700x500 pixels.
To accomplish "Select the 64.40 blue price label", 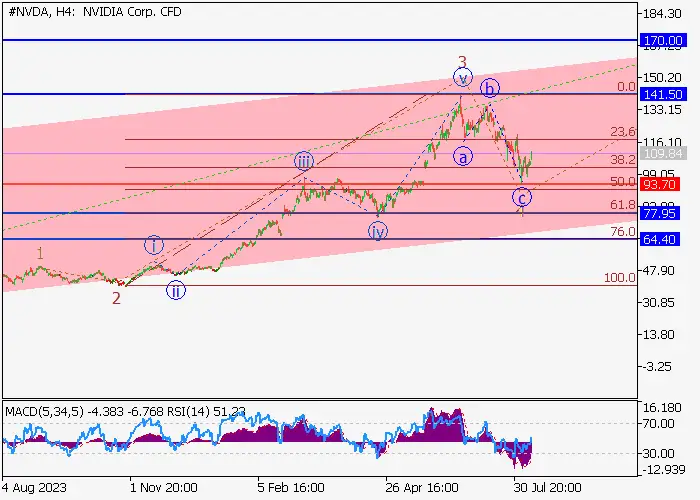I will coord(660,239).
